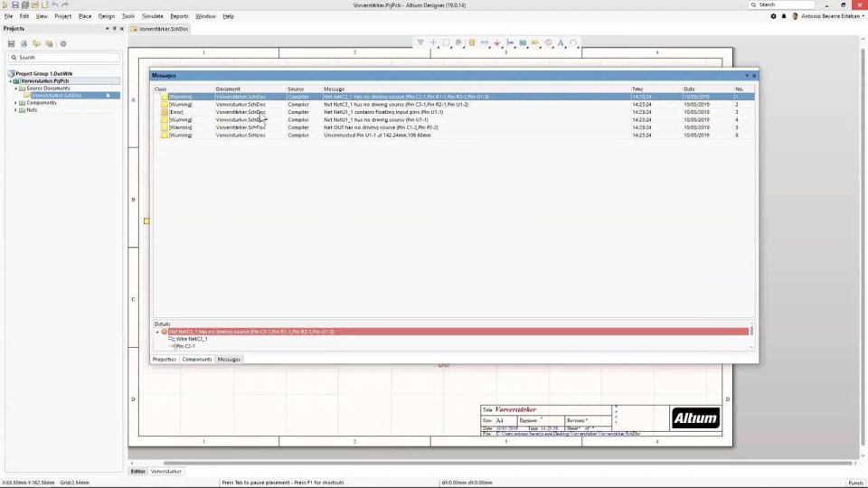Click the Panels button in the status bar

856,483
